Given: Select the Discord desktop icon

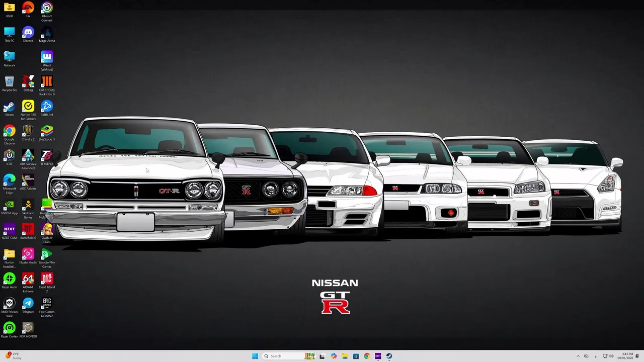Looking at the screenshot, I should click(28, 35).
